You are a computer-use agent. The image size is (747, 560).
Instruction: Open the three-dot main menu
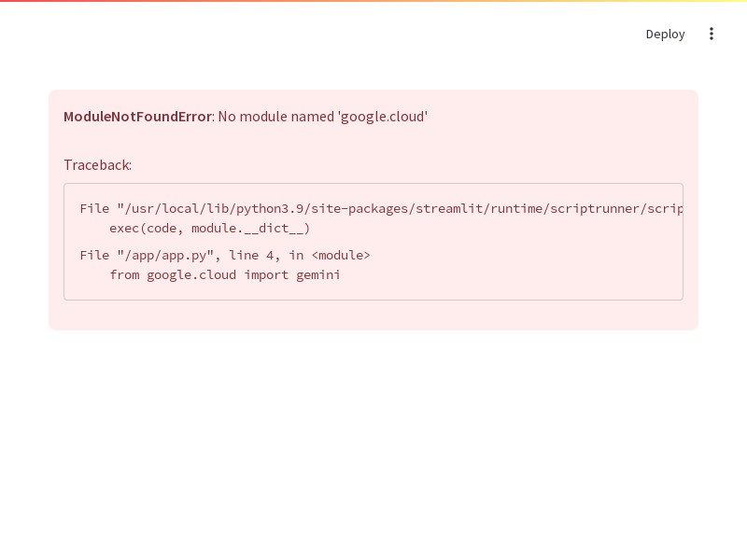pyautogui.click(x=712, y=34)
